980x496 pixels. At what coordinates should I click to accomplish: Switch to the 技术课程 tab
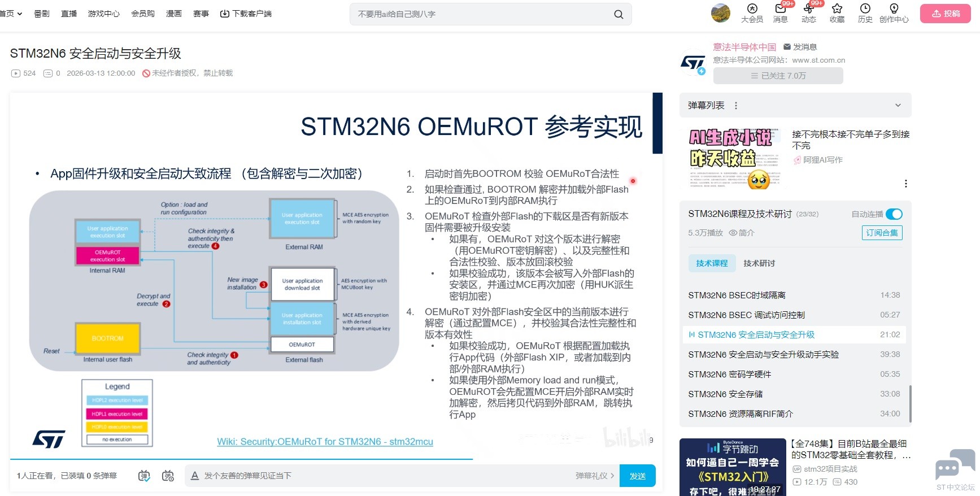[712, 263]
